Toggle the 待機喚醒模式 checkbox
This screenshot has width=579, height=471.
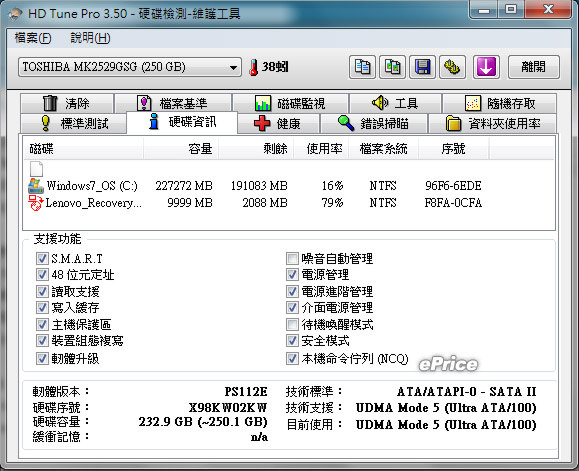[x=292, y=324]
